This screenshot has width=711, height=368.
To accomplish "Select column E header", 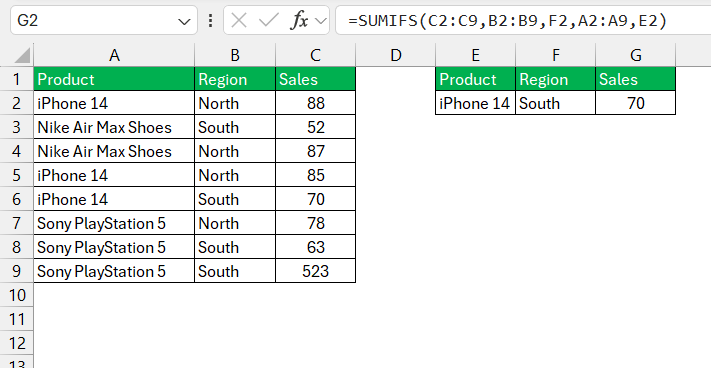I will coord(475,55).
